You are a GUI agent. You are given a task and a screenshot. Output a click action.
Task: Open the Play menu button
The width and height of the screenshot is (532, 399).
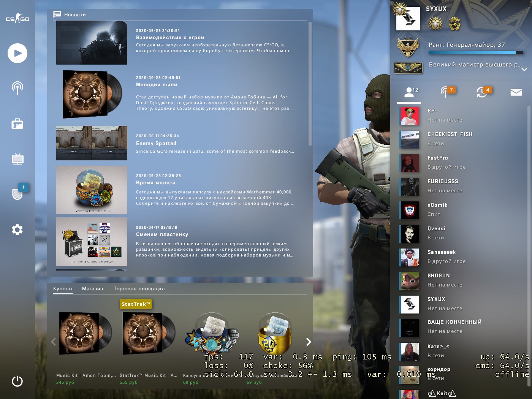(17, 53)
